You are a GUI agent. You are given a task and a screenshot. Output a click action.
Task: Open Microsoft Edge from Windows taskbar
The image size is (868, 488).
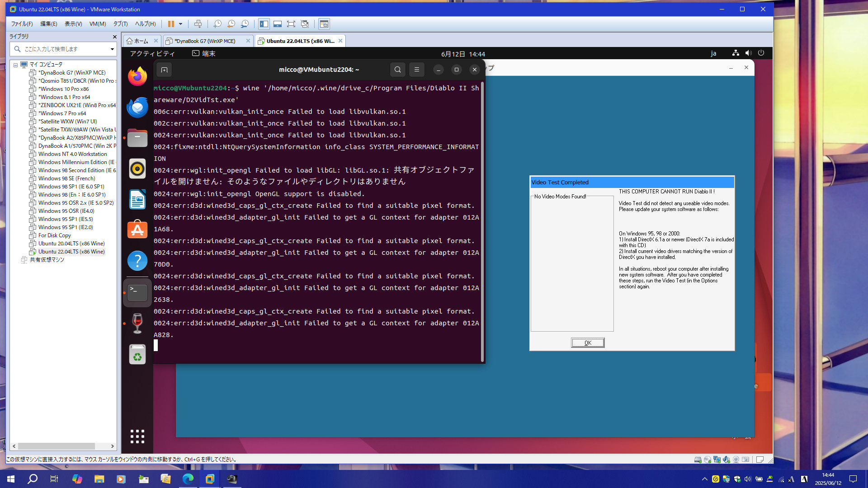click(x=188, y=479)
